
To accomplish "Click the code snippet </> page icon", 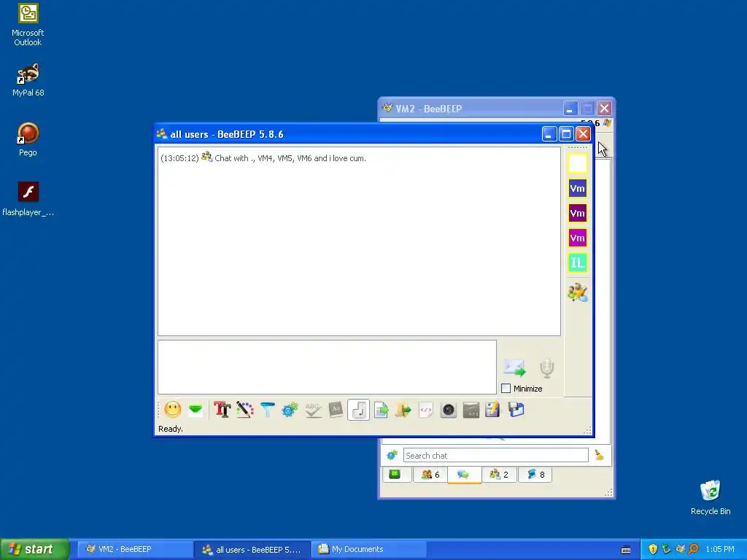I will [426, 410].
